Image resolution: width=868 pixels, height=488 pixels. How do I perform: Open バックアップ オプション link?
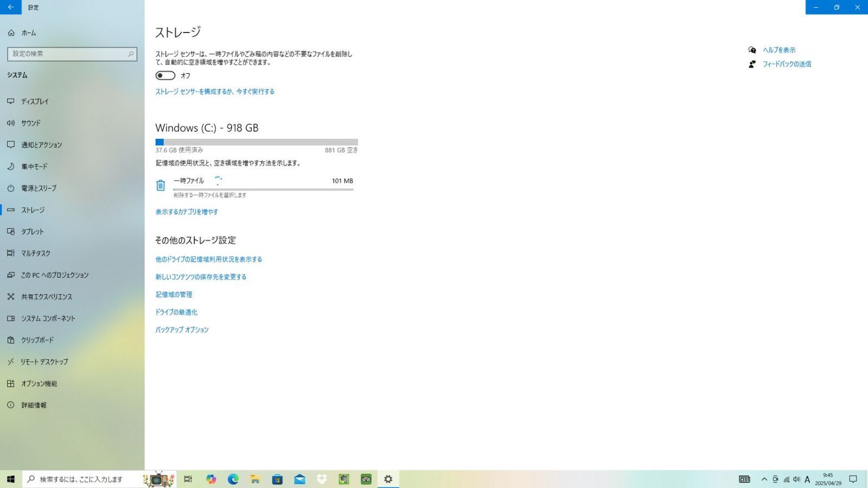182,330
